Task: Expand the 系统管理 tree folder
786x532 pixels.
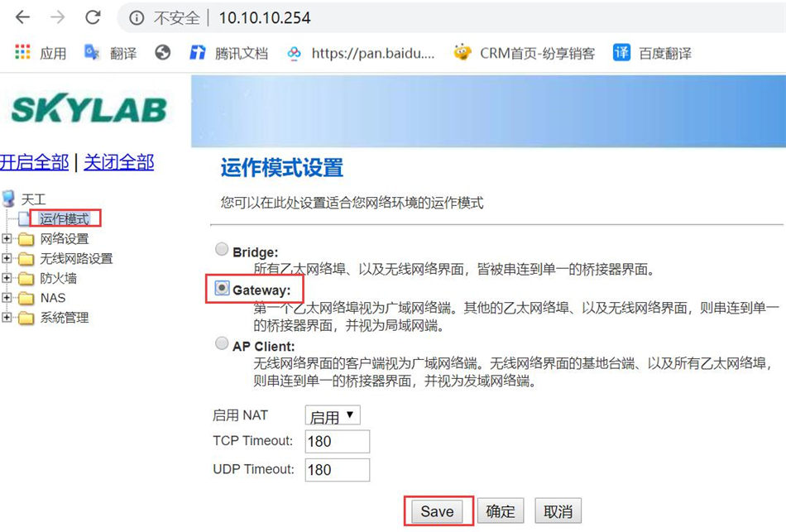Action: point(10,317)
